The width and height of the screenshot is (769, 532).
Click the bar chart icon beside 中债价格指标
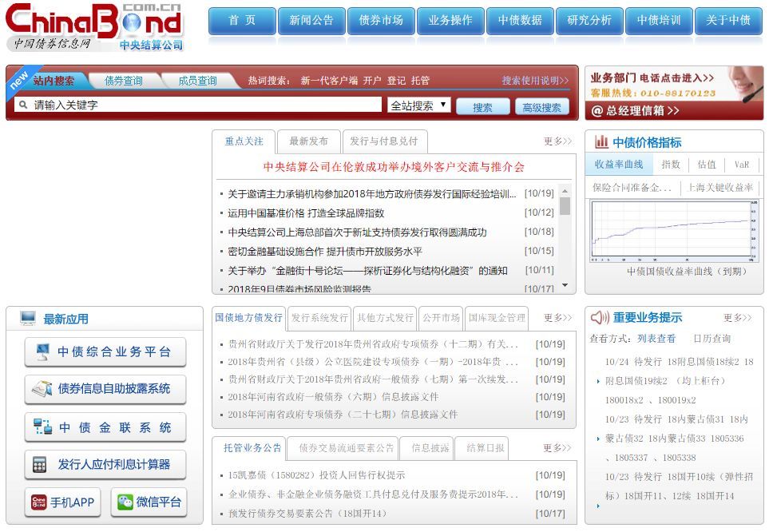pos(601,142)
